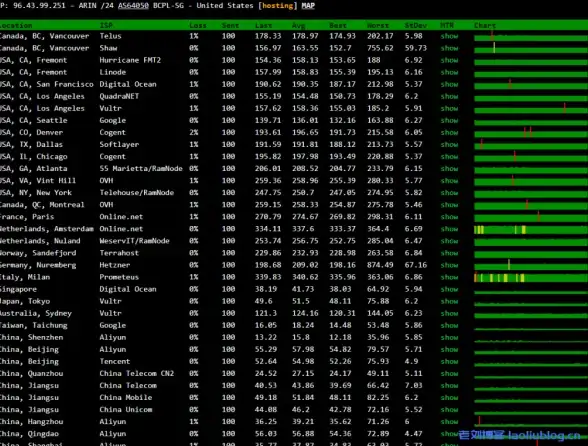Show MTR for Jiangsu China Telecom row
The image size is (588, 446).
tap(449, 385)
